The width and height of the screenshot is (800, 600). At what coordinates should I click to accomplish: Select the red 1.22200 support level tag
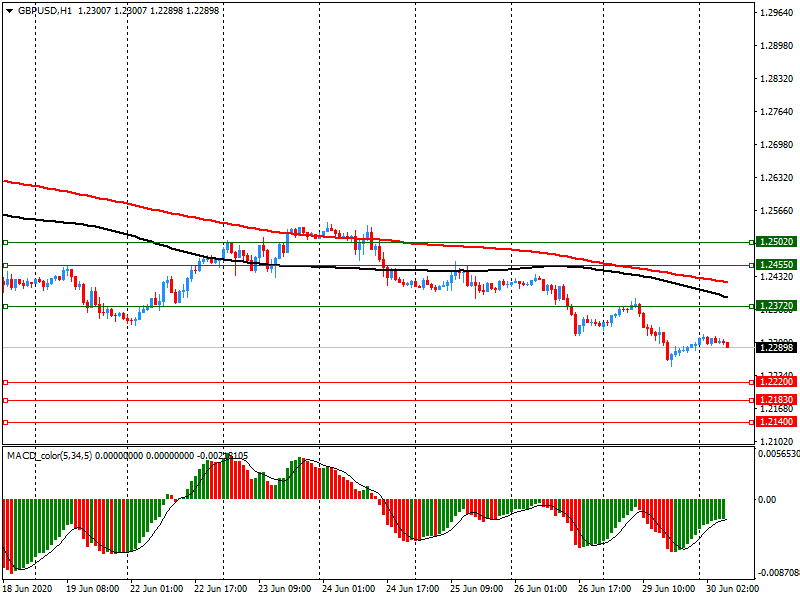[x=776, y=382]
